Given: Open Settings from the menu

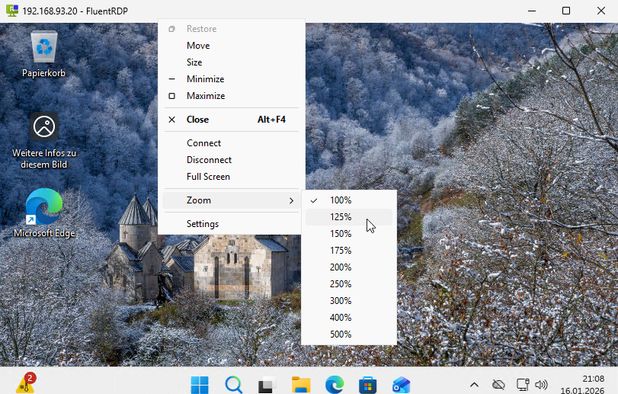Looking at the screenshot, I should pyautogui.click(x=231, y=224).
